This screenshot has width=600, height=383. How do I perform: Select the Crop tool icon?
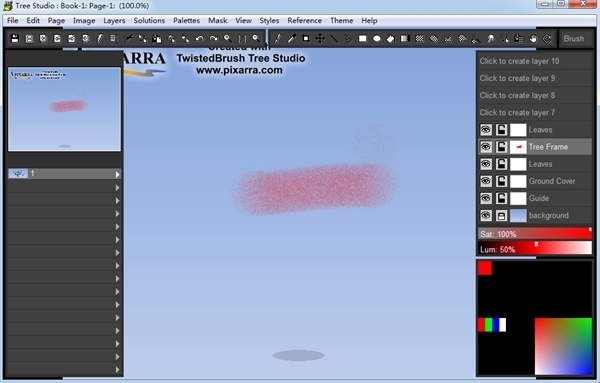306,38
